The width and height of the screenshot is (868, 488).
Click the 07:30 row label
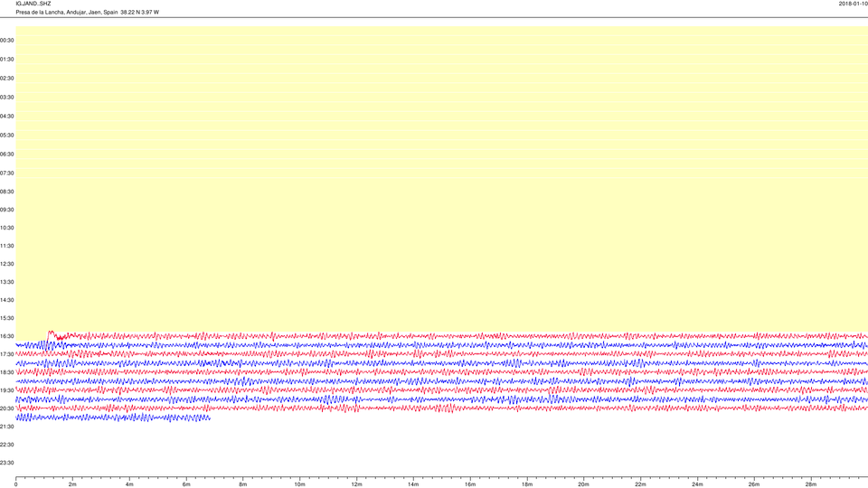pos(6,174)
